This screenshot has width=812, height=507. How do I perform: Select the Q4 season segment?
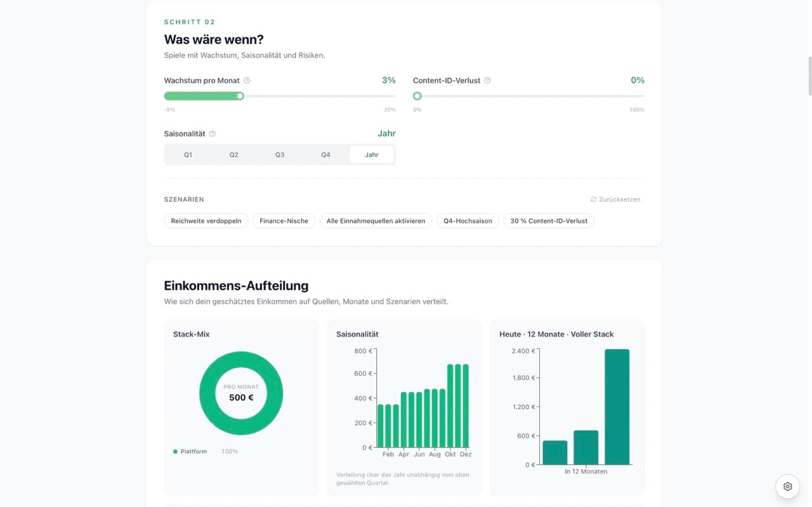(325, 155)
